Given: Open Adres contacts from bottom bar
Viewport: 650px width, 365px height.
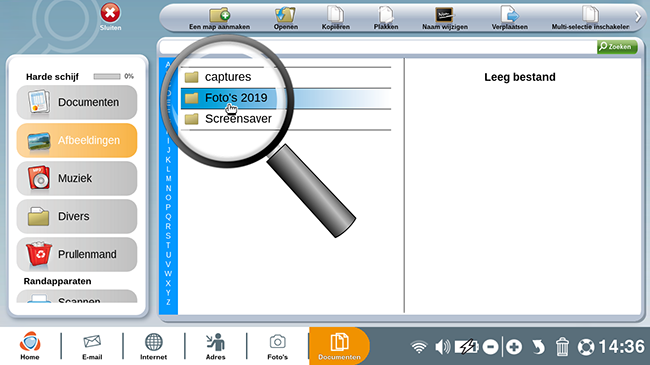Looking at the screenshot, I should 216,346.
